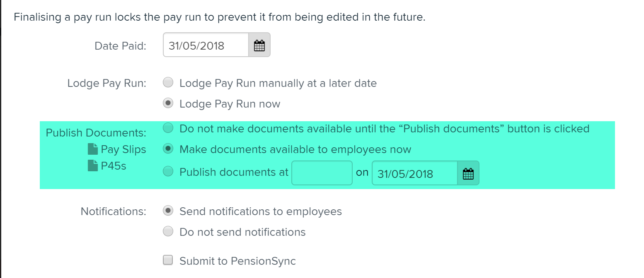
Task: Select Lodge Pay Run manually at a later date
Action: click(168, 83)
